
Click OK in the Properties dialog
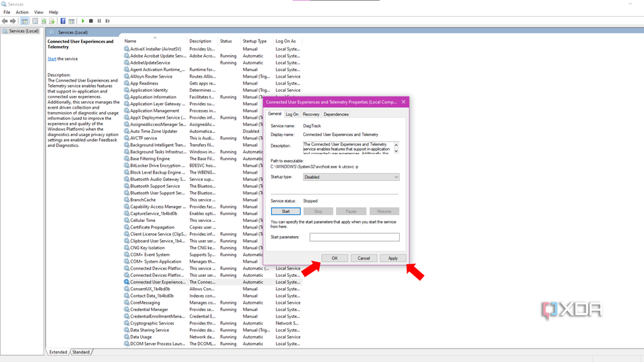[335, 258]
